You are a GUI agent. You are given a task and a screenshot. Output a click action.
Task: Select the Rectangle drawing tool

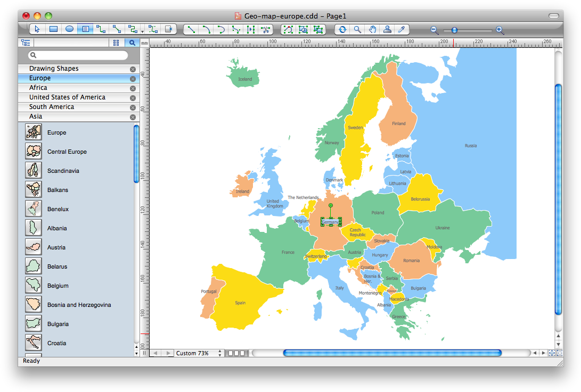53,30
